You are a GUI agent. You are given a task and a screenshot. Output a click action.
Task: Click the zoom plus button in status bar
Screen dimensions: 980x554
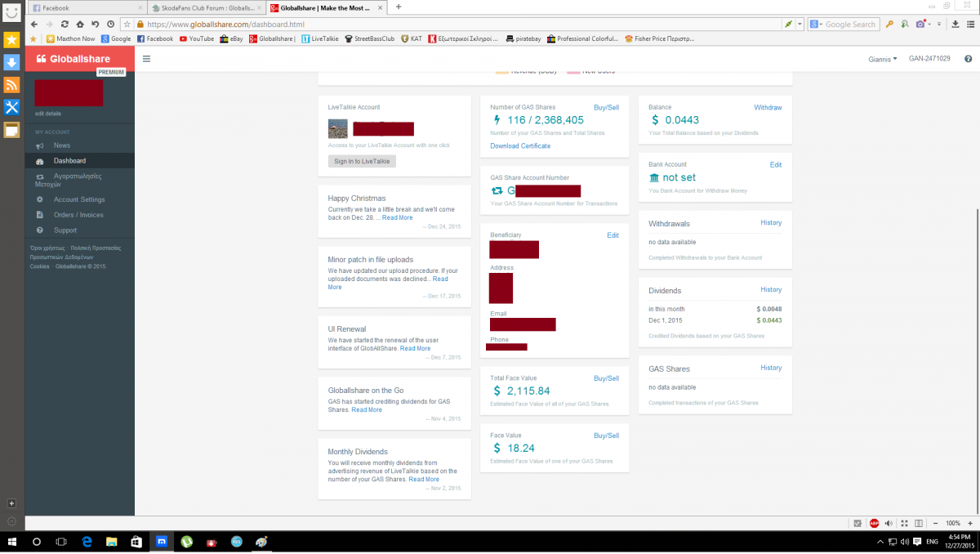(969, 523)
